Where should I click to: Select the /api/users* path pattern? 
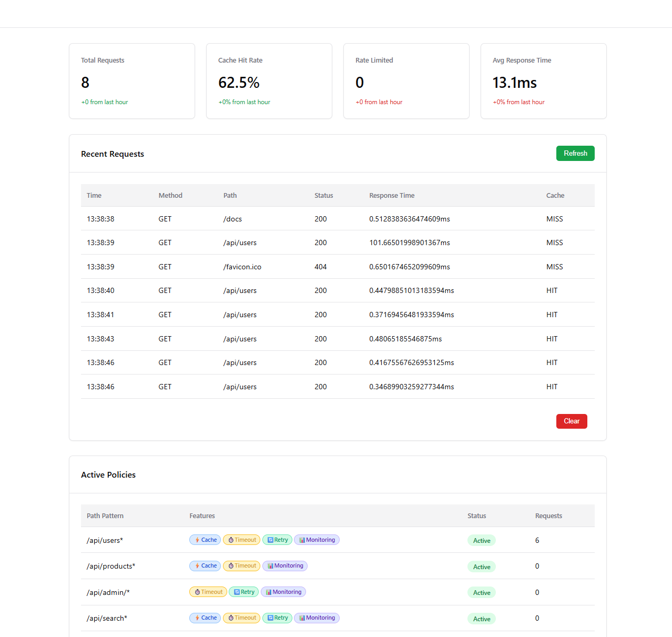(105, 540)
